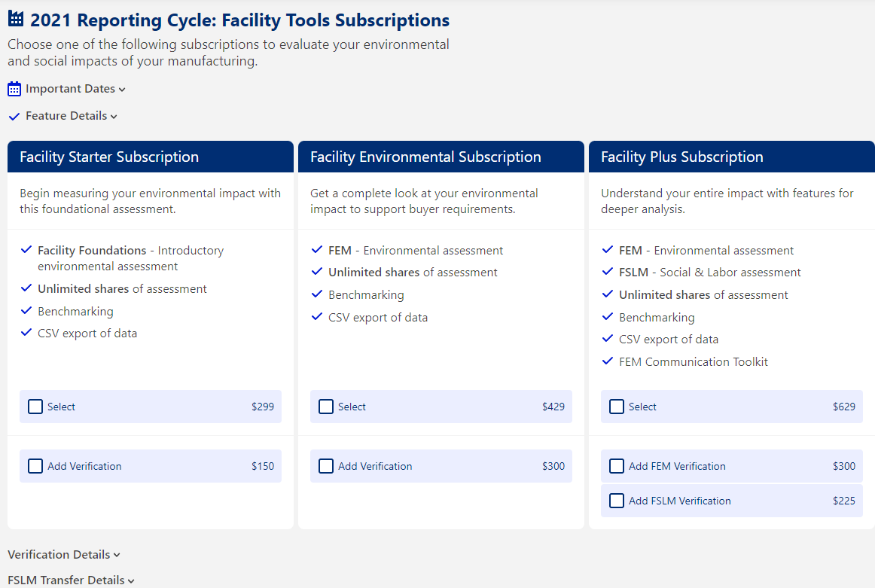Click checkmark beside Environmental card's FEM feature
Screen dimensions: 875x588
click(317, 249)
